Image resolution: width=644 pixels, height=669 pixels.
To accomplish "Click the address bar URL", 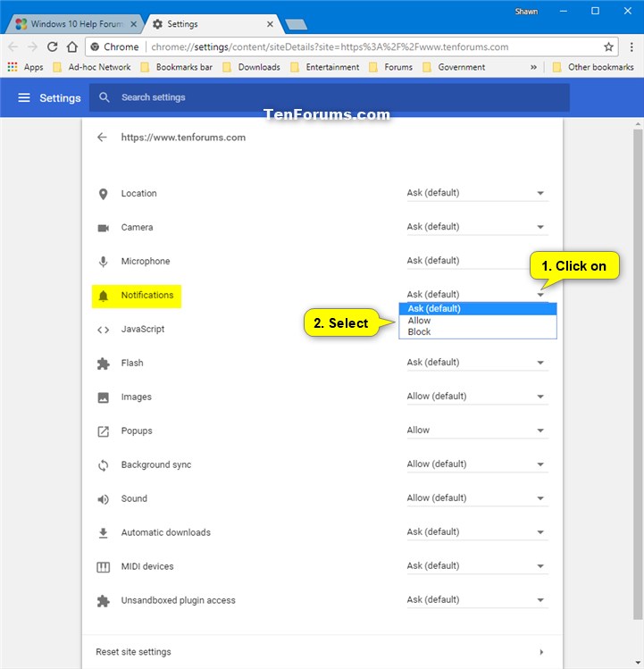I will [x=330, y=47].
